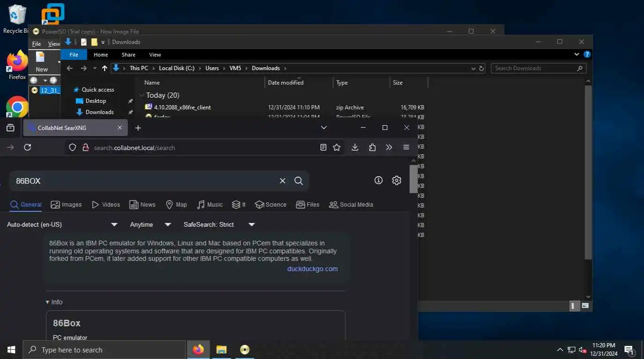Follow the duckduckgo.com link

tap(312, 269)
